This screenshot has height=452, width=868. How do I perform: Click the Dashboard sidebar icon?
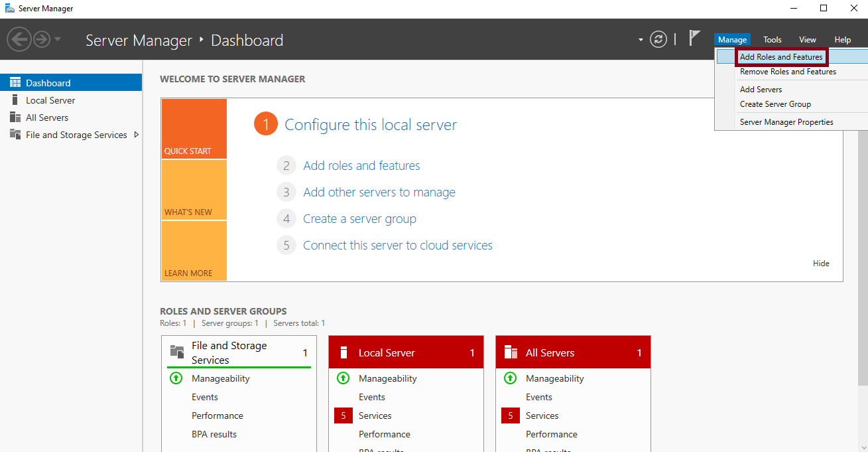(x=15, y=82)
